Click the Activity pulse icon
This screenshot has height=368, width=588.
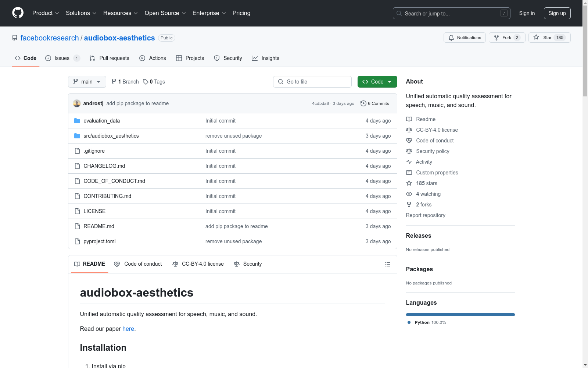[x=409, y=162]
